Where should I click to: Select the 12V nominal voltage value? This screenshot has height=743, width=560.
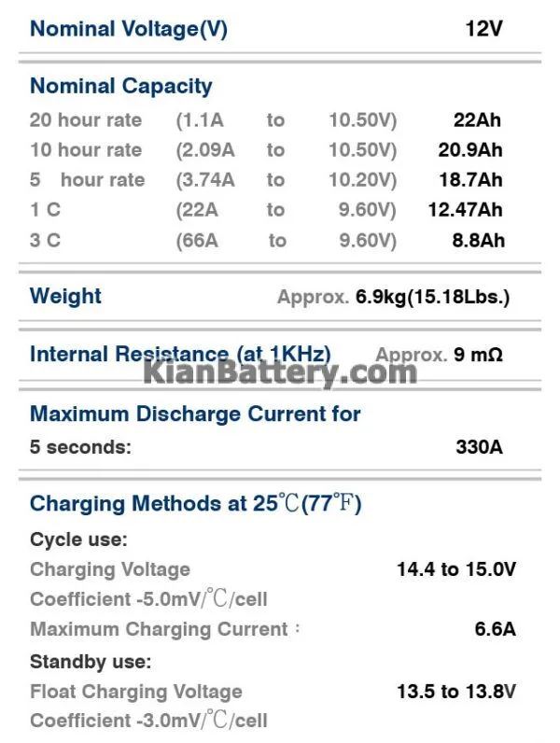coord(483,29)
